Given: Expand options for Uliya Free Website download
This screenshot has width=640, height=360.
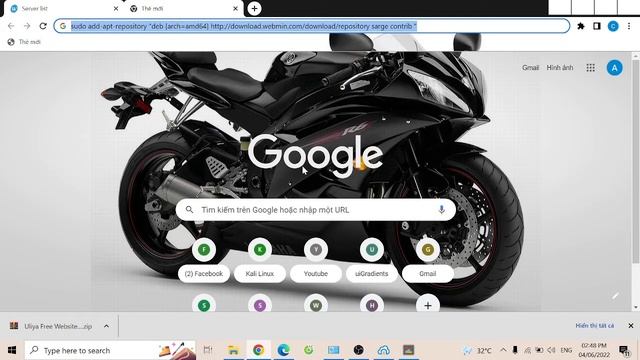Looking at the screenshot, I should coord(106,326).
